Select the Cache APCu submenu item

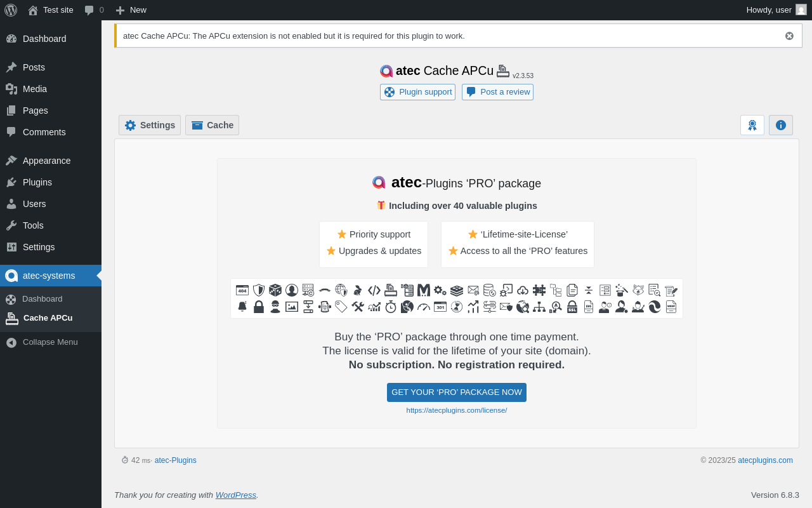pos(51,318)
